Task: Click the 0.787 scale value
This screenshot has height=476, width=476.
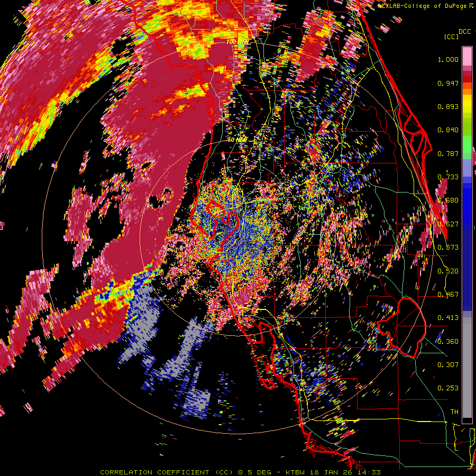Action: [x=448, y=153]
